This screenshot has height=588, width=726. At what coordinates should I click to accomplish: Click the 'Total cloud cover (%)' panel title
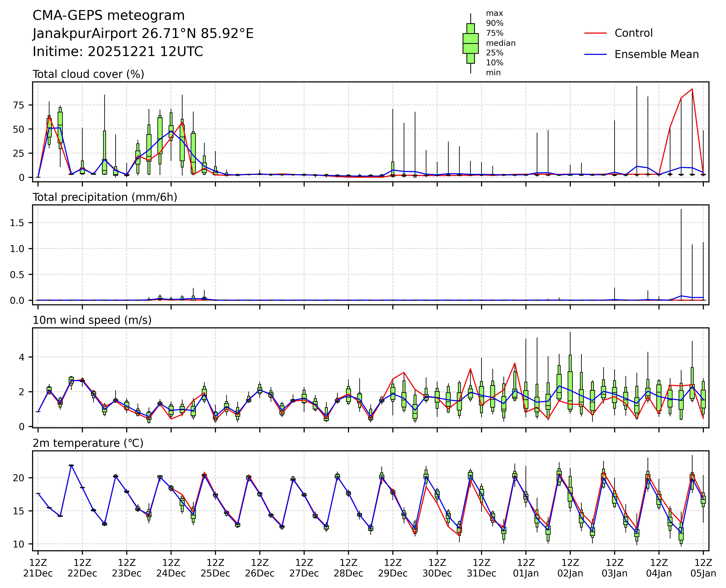pos(88,74)
